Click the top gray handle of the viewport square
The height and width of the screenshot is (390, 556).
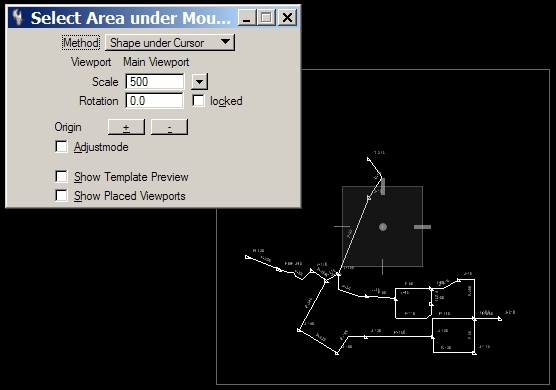[383, 186]
